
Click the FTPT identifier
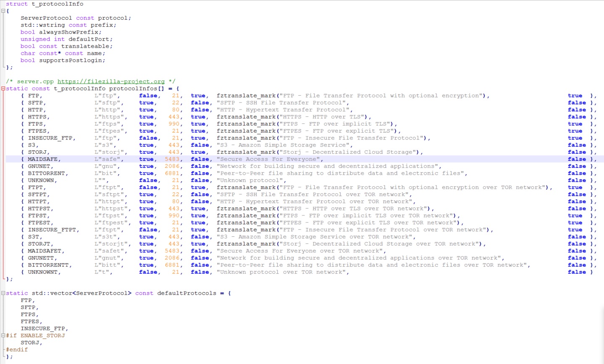35,188
